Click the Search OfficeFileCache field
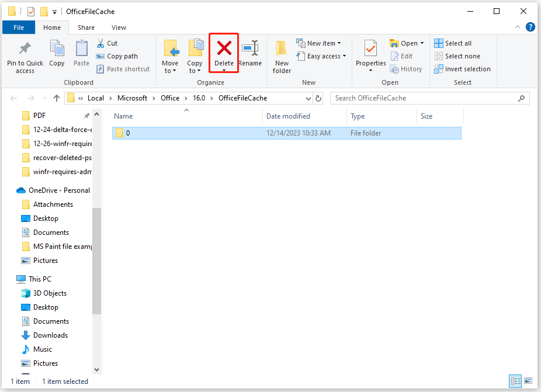Image resolution: width=541 pixels, height=392 pixels. click(424, 98)
